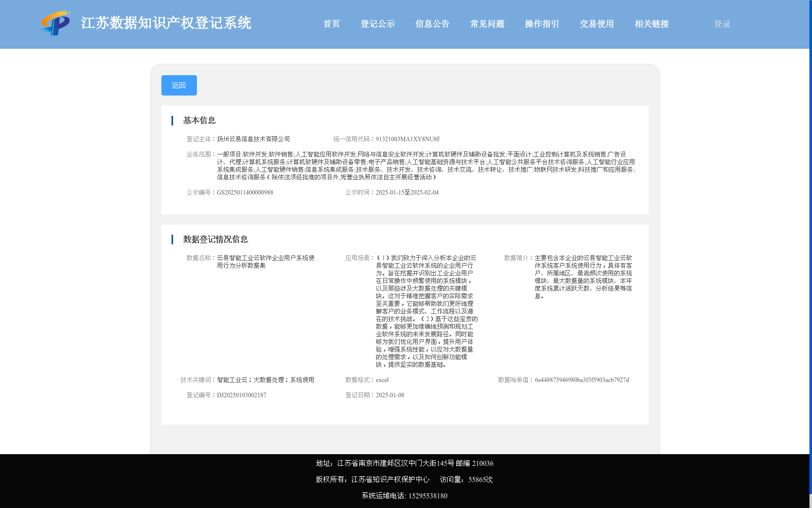Viewport: 812px width, 508px height.
Task: Select hash value 6e448875946980ba3f3f5903acb7927d
Action: pos(582,380)
